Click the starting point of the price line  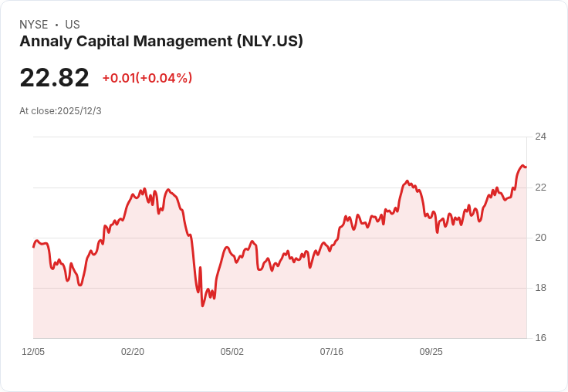(x=33, y=247)
